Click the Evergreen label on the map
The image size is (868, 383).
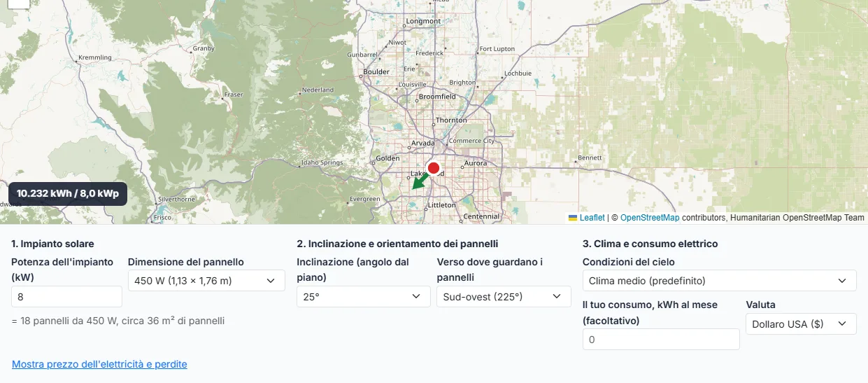[x=365, y=199]
